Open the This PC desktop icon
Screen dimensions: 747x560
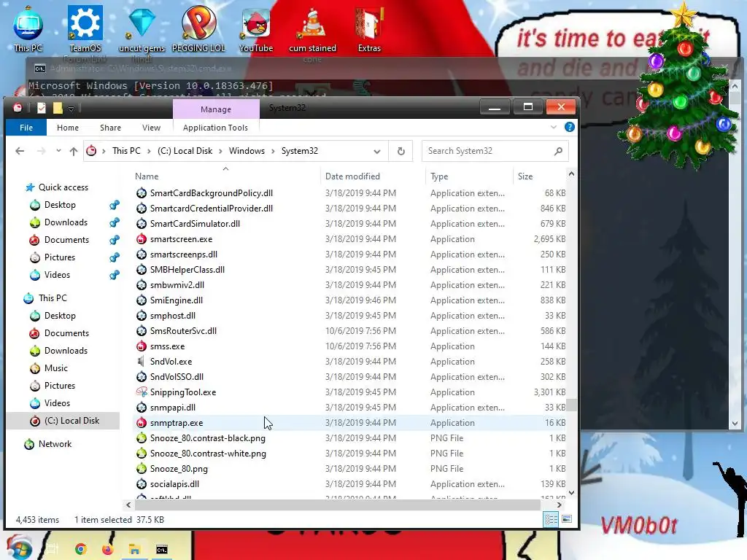[x=28, y=28]
